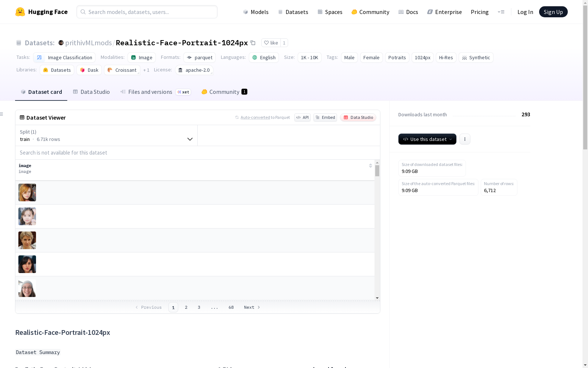The image size is (588, 368).
Task: Click the Image Classification task icon
Action: [x=39, y=57]
